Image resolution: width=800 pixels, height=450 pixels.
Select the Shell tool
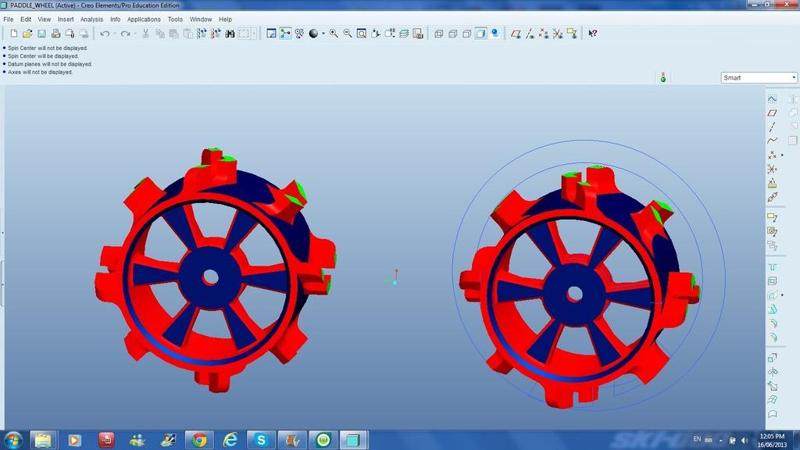pos(772,281)
